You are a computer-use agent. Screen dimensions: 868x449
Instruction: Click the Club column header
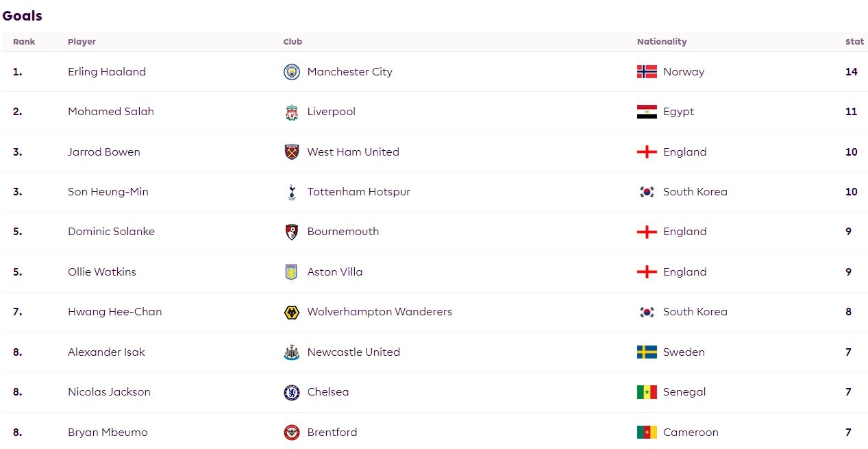(x=293, y=42)
